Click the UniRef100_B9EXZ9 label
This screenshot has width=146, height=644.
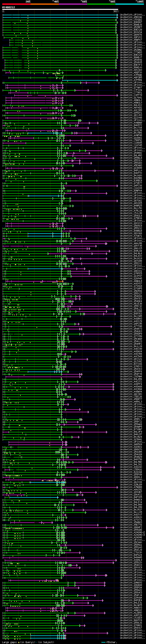coord(131,55)
